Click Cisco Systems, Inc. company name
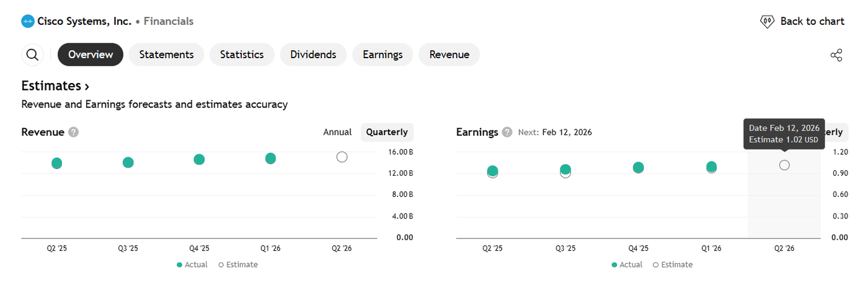 point(84,22)
